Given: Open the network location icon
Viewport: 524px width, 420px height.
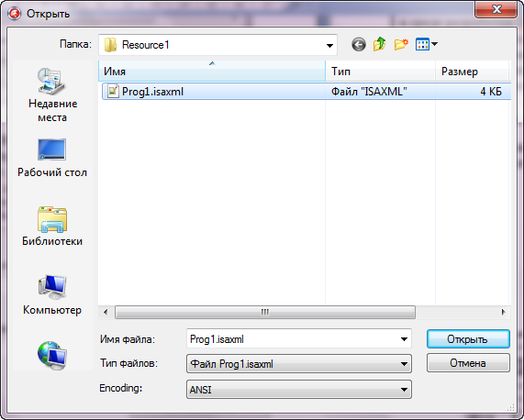Looking at the screenshot, I should (52, 355).
